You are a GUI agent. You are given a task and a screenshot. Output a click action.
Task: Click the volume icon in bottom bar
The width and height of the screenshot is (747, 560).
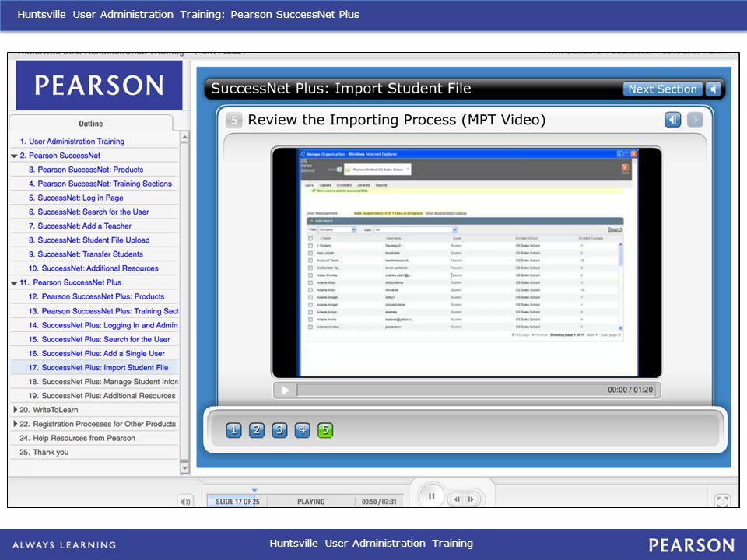coord(185,502)
